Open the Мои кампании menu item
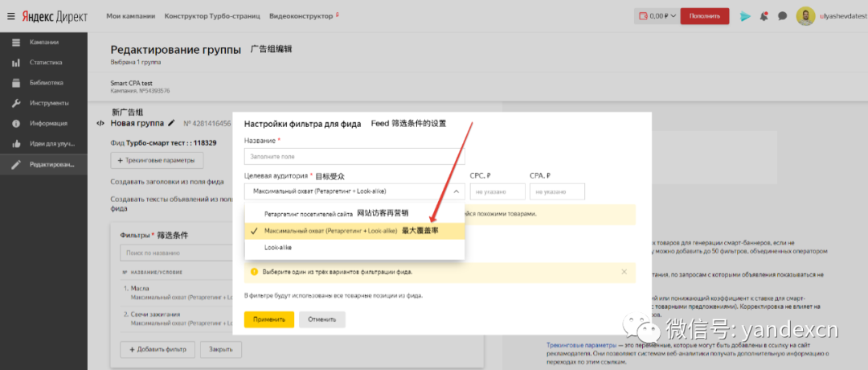 coord(131,16)
